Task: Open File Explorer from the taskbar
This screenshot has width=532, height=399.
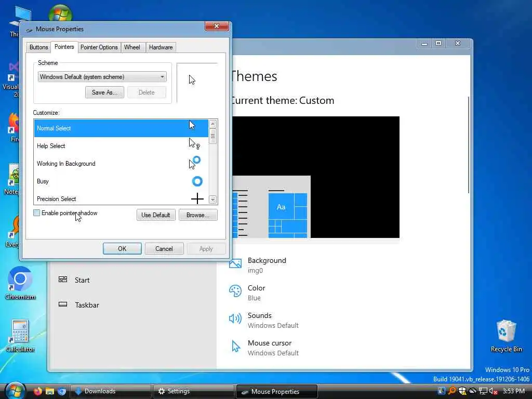Action: tap(50, 391)
